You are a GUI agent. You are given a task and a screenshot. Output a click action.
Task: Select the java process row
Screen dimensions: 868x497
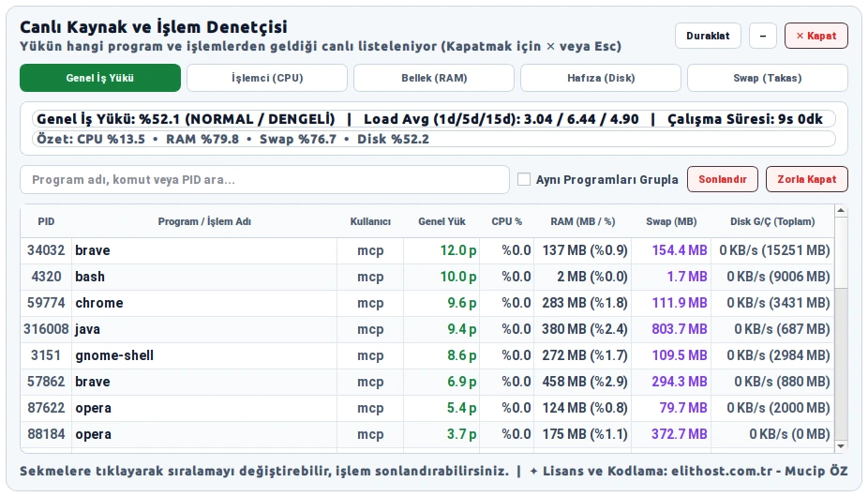coord(427,329)
